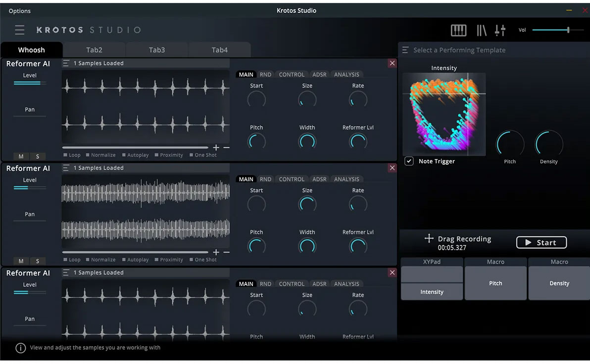Image resolution: width=590 pixels, height=364 pixels.
Task: Click the Drag Recording crosshair icon
Action: pos(429,239)
